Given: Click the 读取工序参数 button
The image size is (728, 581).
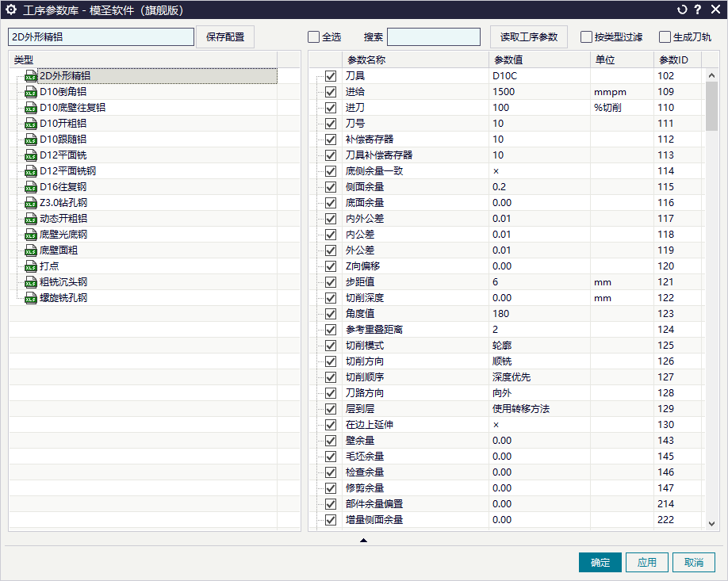Looking at the screenshot, I should click(529, 37).
